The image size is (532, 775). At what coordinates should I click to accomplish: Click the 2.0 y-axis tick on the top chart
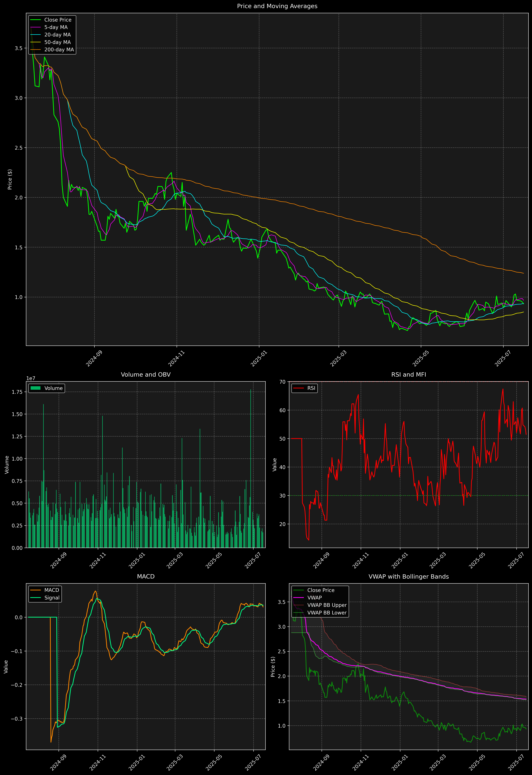(x=19, y=197)
